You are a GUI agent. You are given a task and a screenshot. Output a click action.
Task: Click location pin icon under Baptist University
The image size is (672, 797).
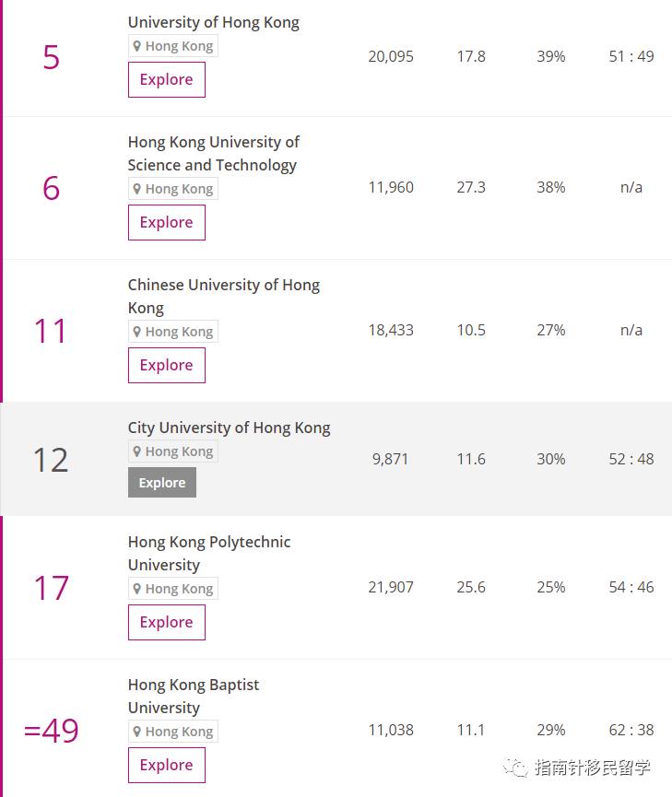(x=136, y=732)
